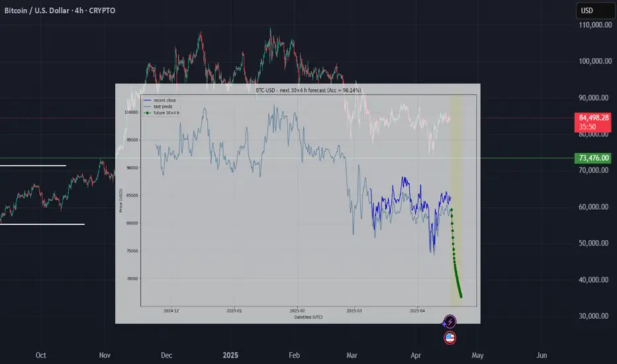Click the 'Datetime (UTC)' axis label
This screenshot has width=617, height=364.
tap(308, 317)
